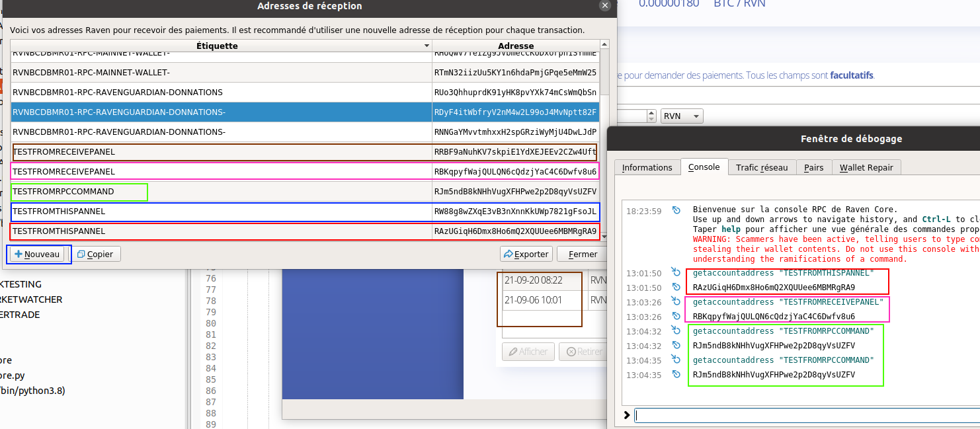Click line number 80 in editor gutter
980x429 pixels.
click(211, 323)
